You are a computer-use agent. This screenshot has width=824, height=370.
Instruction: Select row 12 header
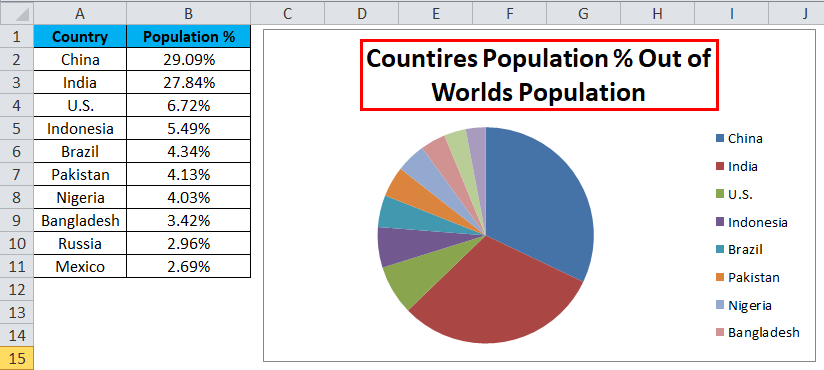click(x=17, y=290)
